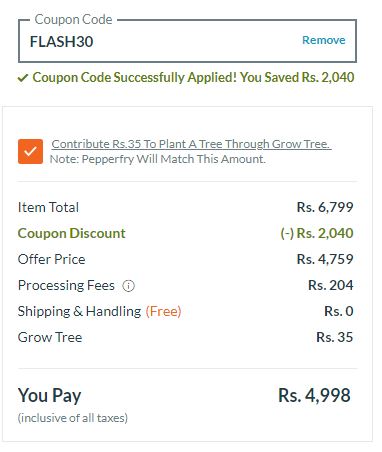The image size is (382, 452).
Task: Uncheck the Grow Tree contribution checkbox
Action: (30, 151)
